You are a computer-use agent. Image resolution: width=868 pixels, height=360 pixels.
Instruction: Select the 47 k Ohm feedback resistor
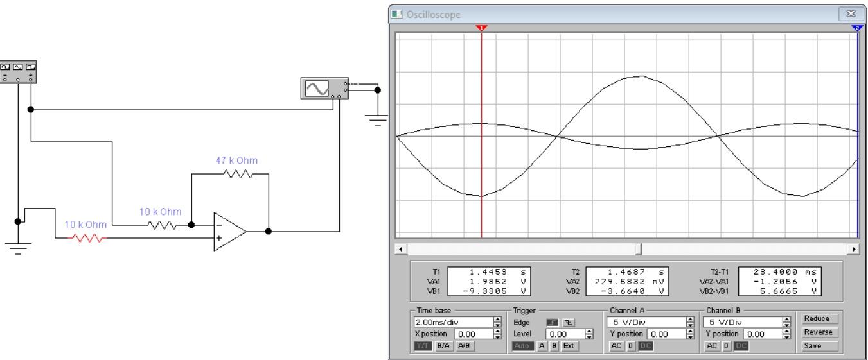click(x=238, y=173)
